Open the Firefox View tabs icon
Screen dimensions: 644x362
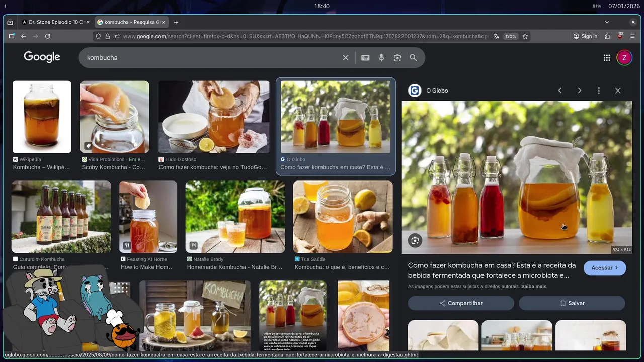click(x=10, y=22)
